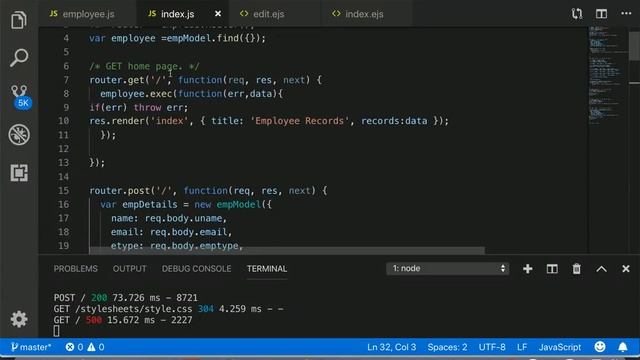Click 'employee.exec' on line 8
640x360 pixels.
pyautogui.click(x=136, y=94)
